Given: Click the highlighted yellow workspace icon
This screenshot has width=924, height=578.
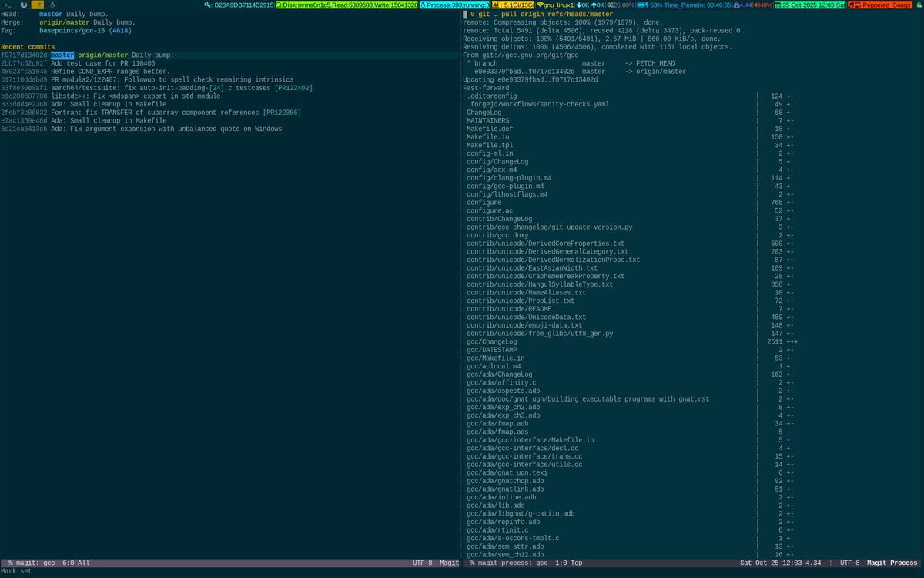Looking at the screenshot, I should click(x=37, y=5).
